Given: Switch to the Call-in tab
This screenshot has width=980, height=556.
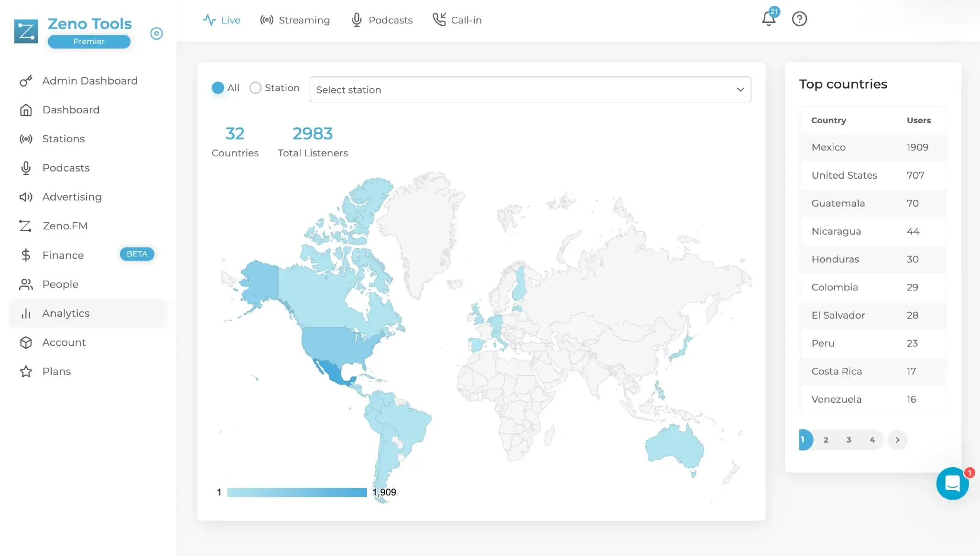Looking at the screenshot, I should 457,20.
